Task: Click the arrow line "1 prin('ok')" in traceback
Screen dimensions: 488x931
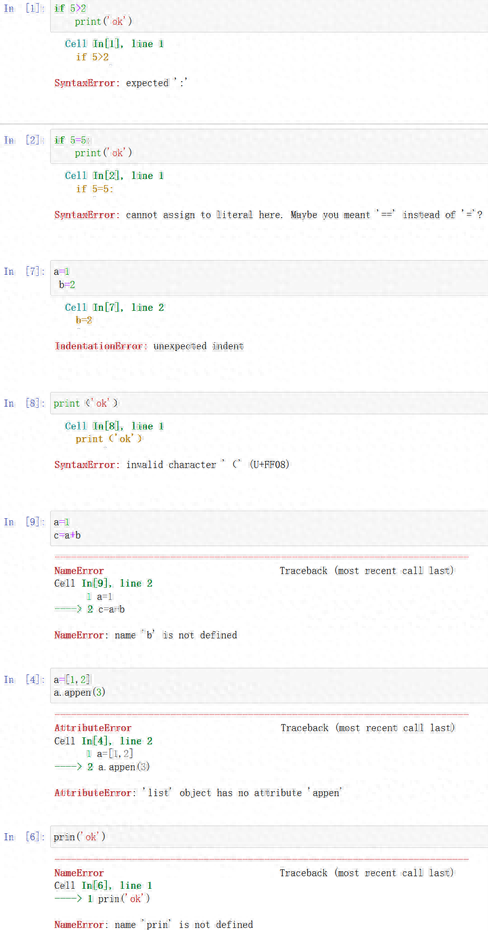Action: point(102,899)
